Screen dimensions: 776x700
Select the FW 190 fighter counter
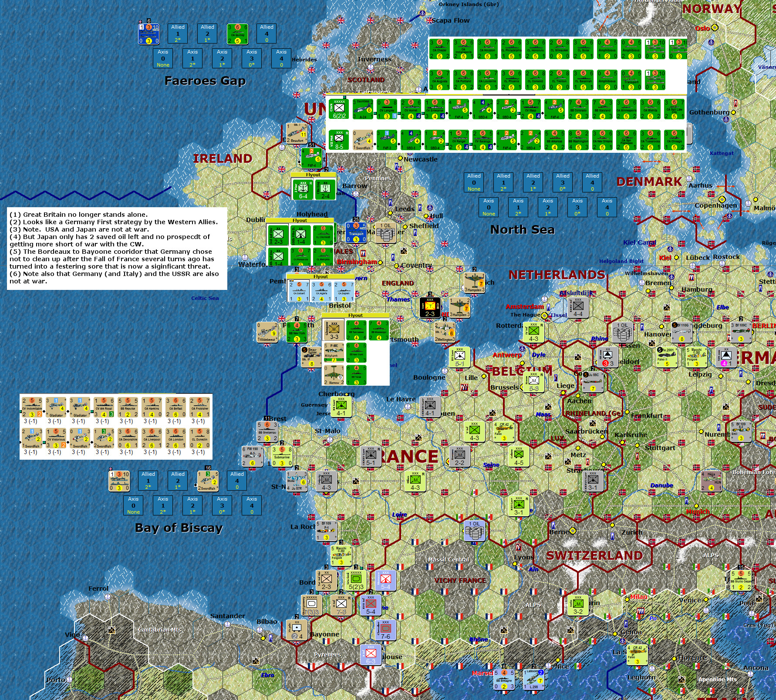pos(253,456)
